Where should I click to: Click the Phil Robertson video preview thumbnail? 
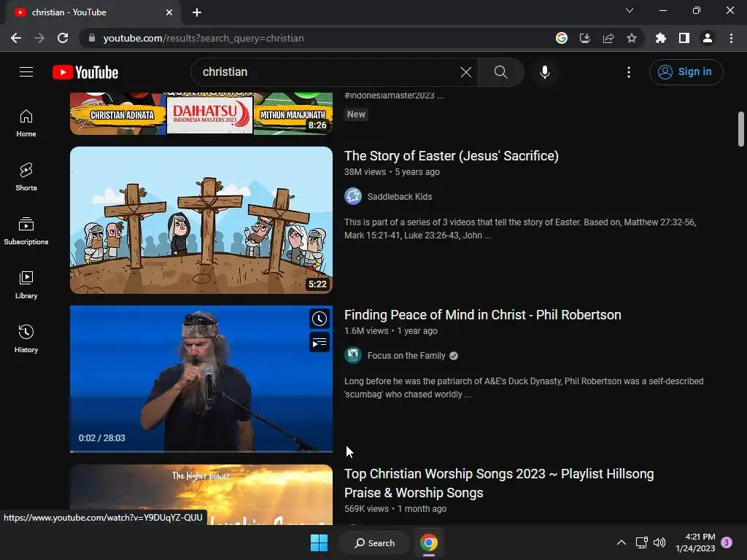201,378
